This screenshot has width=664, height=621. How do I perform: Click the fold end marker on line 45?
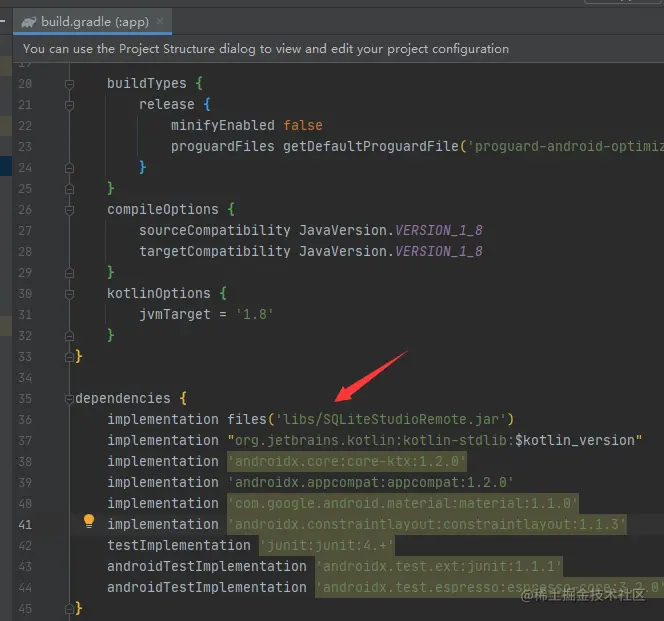pyautogui.click(x=69, y=609)
